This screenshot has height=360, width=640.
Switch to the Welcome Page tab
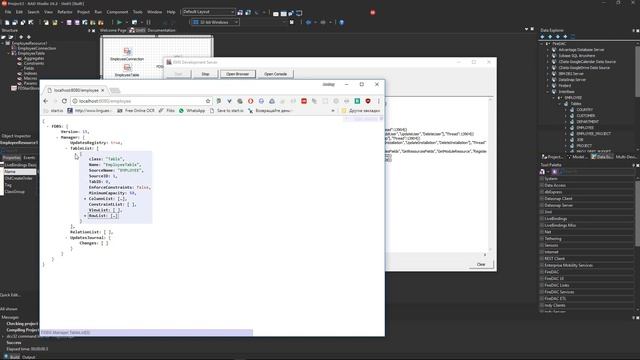pos(113,30)
